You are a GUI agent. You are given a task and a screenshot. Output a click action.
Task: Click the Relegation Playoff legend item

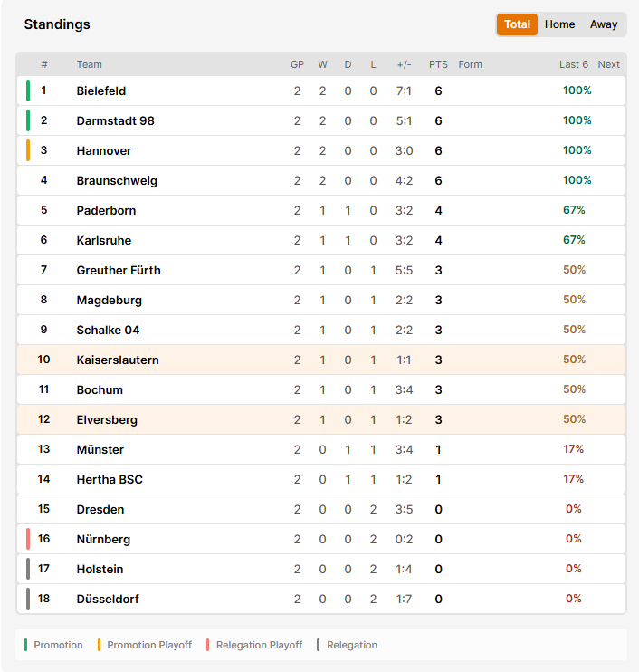point(254,645)
